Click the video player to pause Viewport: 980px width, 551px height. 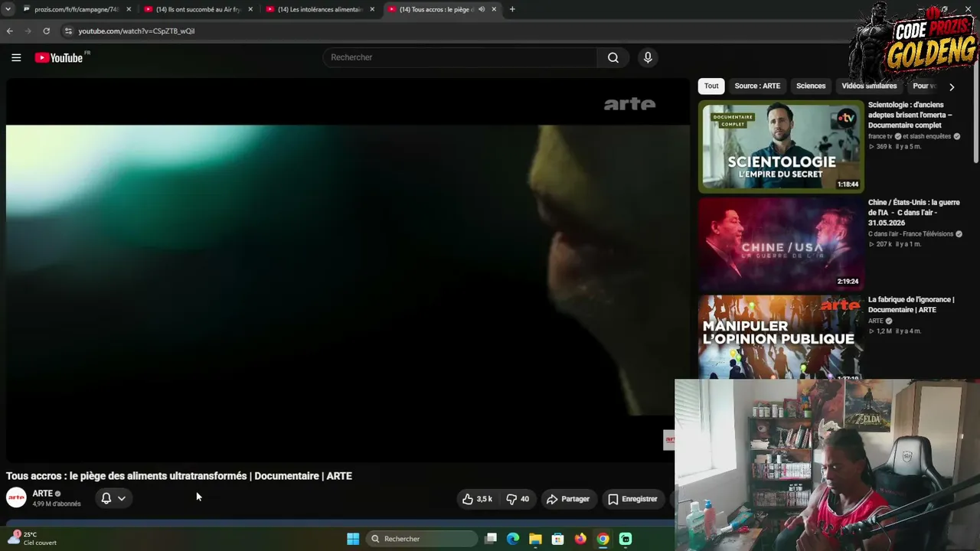[x=348, y=270]
